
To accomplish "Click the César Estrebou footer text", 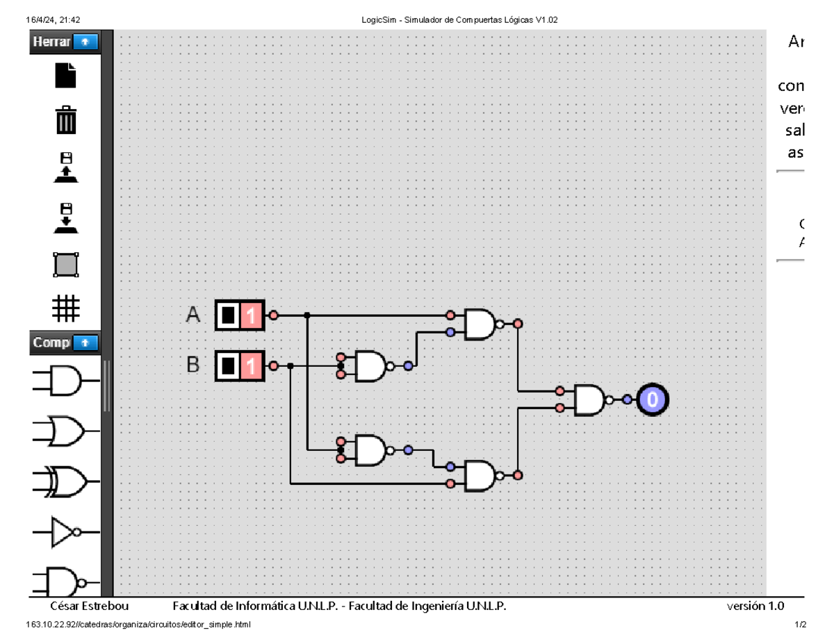I will [x=90, y=606].
